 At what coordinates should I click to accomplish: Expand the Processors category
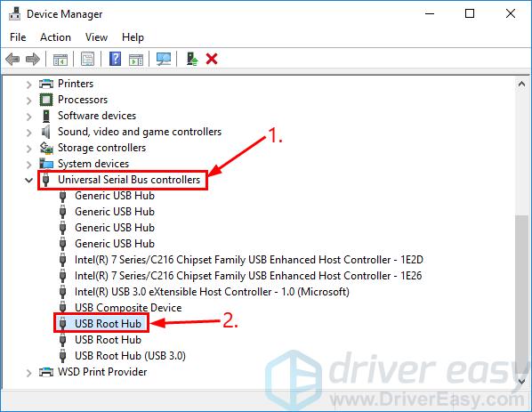point(28,101)
